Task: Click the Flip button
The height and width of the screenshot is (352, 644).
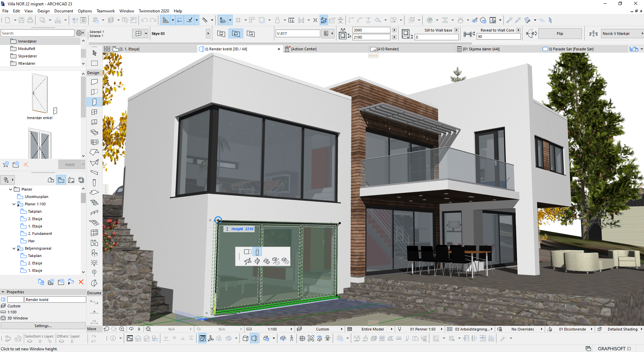Action: pyautogui.click(x=560, y=34)
